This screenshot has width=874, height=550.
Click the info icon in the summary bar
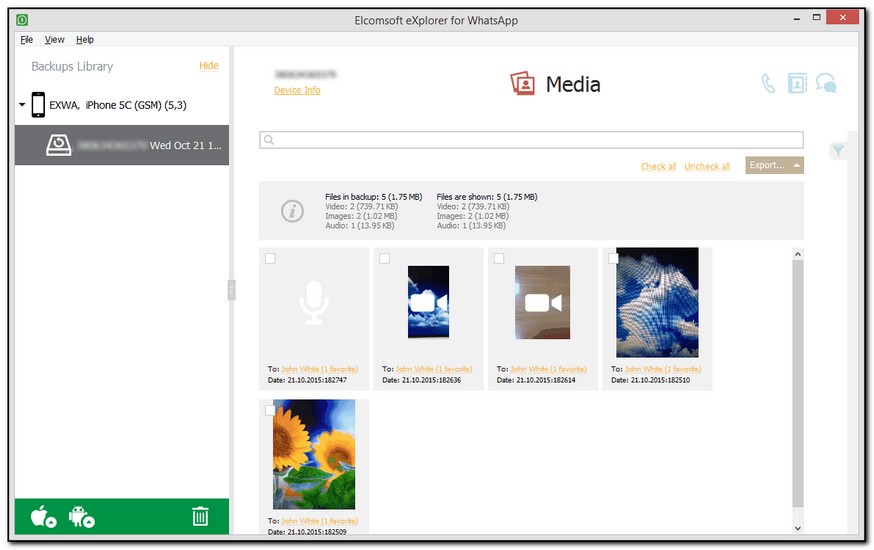(x=292, y=211)
